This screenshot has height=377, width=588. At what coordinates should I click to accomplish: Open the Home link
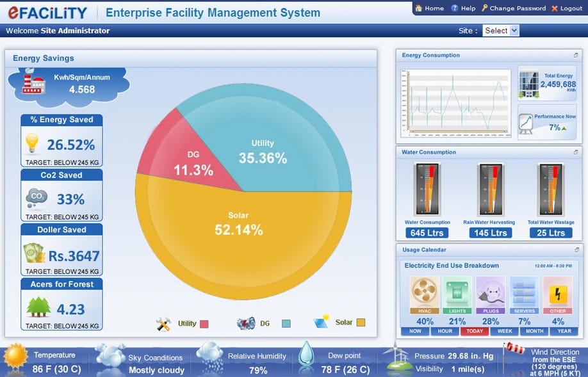point(429,8)
